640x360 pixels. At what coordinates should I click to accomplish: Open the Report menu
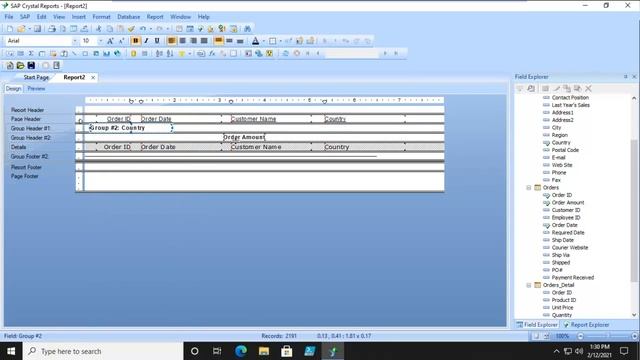[155, 17]
